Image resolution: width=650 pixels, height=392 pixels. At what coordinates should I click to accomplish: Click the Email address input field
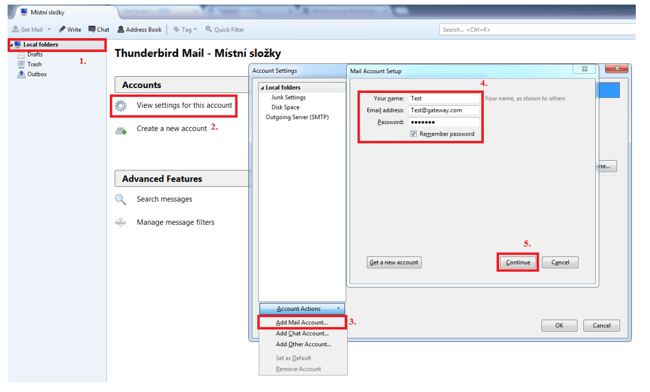coord(444,110)
